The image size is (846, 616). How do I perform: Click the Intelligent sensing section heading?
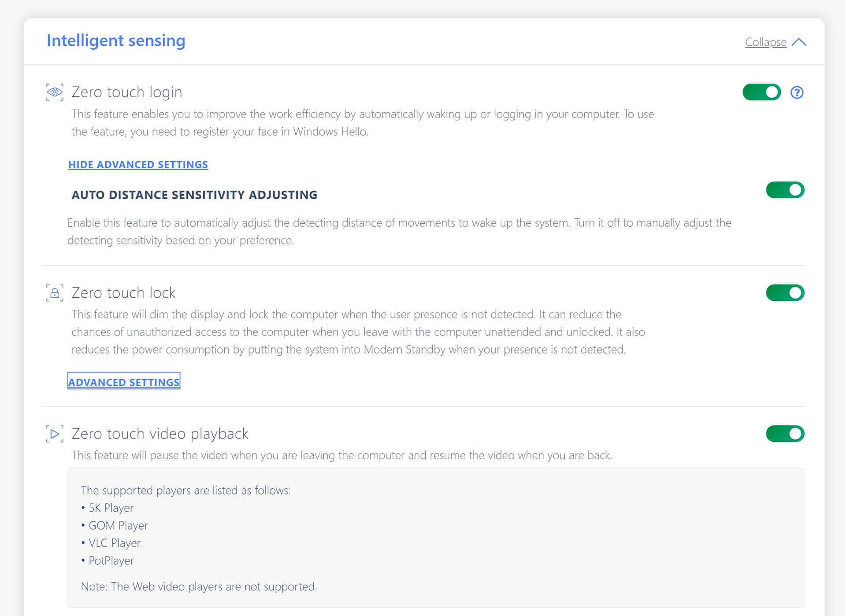tap(116, 41)
